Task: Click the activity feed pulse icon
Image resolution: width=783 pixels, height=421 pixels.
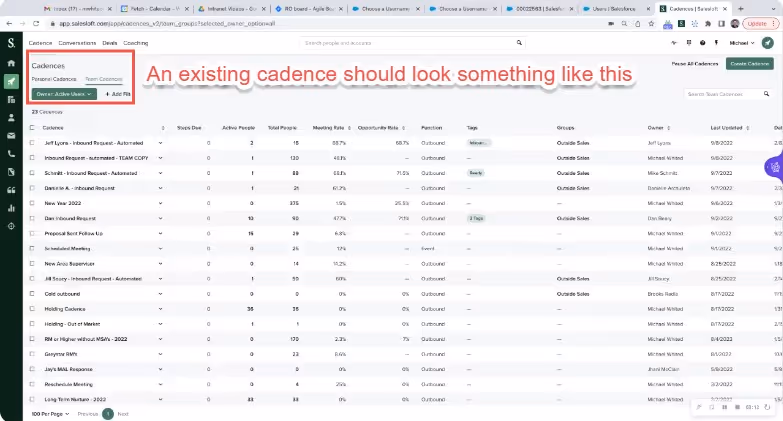Action: pos(674,43)
